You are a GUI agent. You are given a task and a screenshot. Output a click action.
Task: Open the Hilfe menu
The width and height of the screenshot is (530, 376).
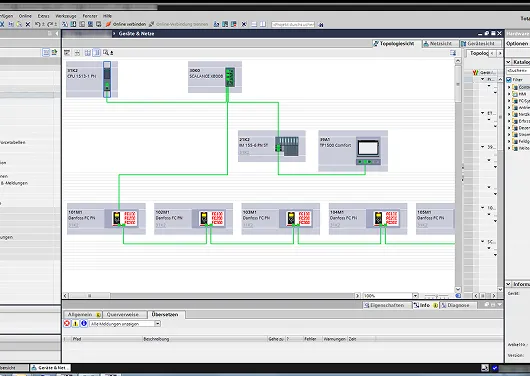(x=107, y=16)
